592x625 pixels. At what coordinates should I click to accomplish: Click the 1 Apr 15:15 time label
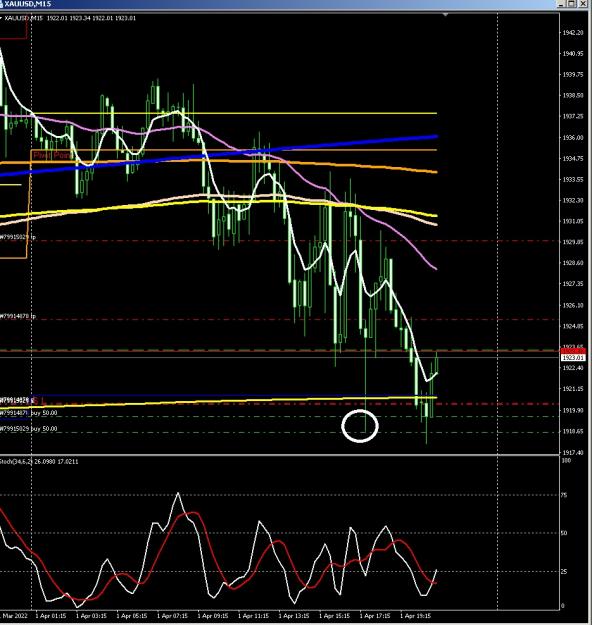[335, 616]
